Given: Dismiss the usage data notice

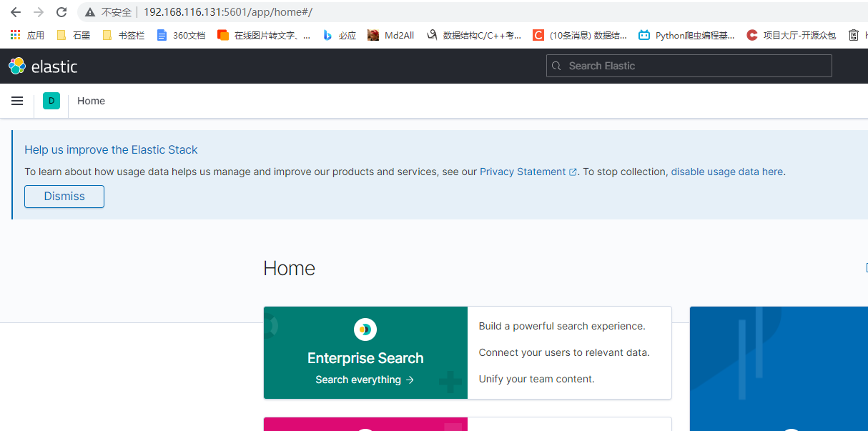Looking at the screenshot, I should point(64,197).
